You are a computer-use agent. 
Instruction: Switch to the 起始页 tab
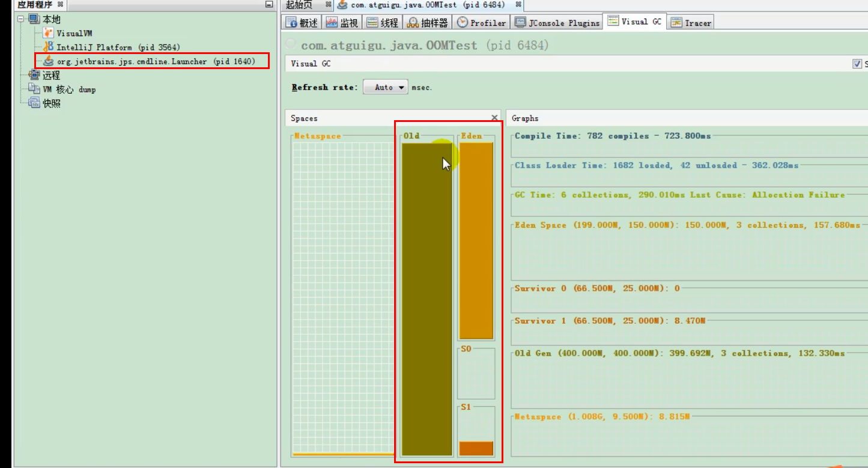pos(299,5)
